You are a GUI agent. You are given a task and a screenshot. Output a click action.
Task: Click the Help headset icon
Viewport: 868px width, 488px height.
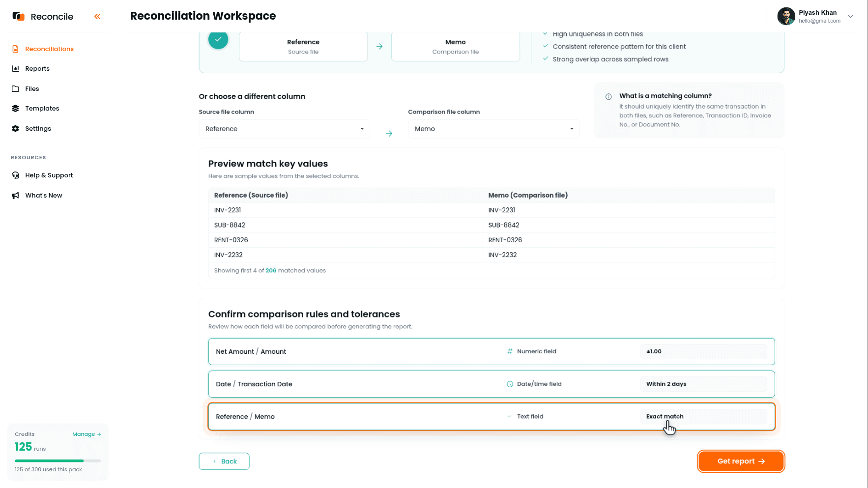click(x=15, y=175)
